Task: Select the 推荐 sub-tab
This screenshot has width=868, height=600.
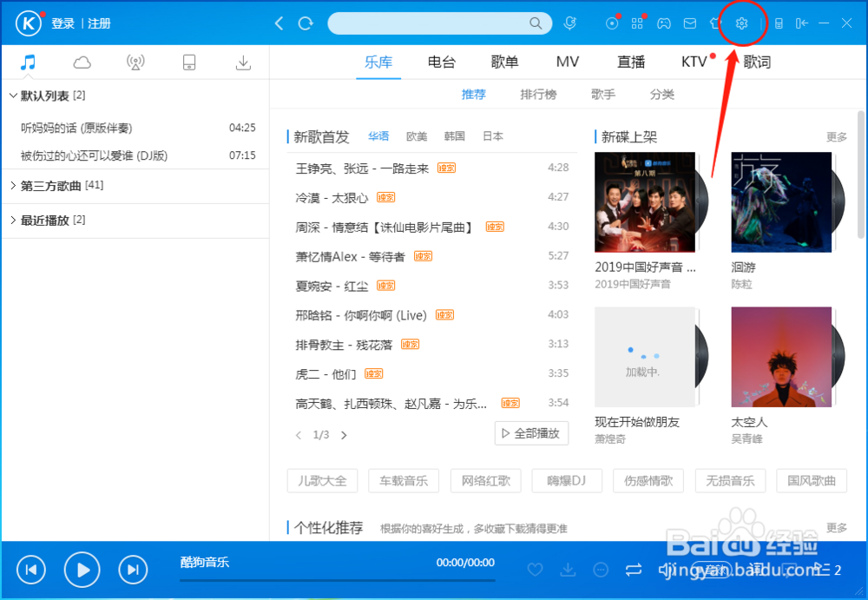Action: pos(474,95)
